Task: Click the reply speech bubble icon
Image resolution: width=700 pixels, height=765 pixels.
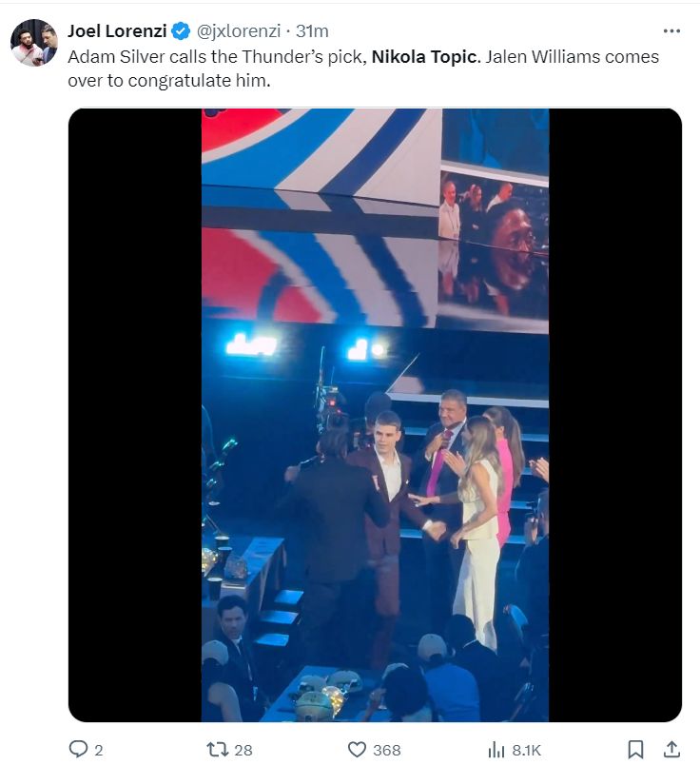Action: [79, 750]
